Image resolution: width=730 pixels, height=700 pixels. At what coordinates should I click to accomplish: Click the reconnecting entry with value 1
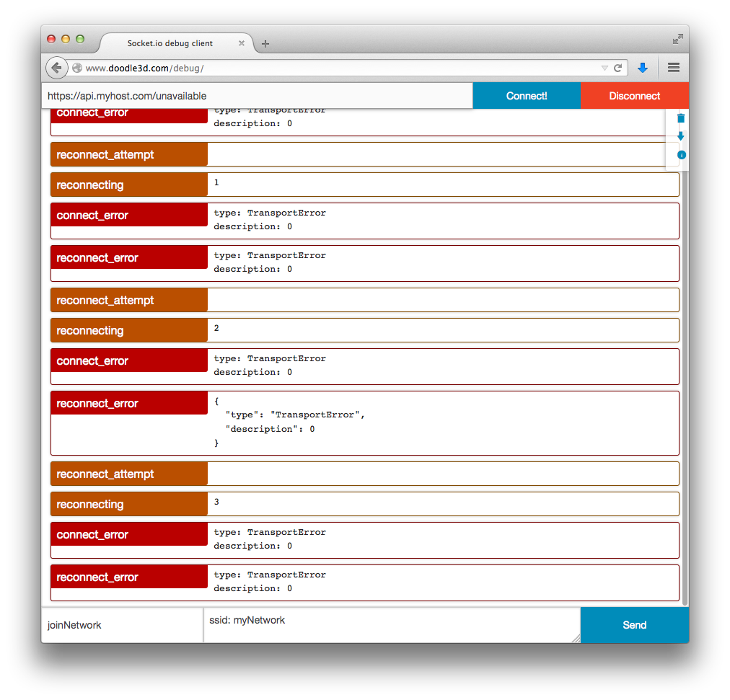[365, 185]
